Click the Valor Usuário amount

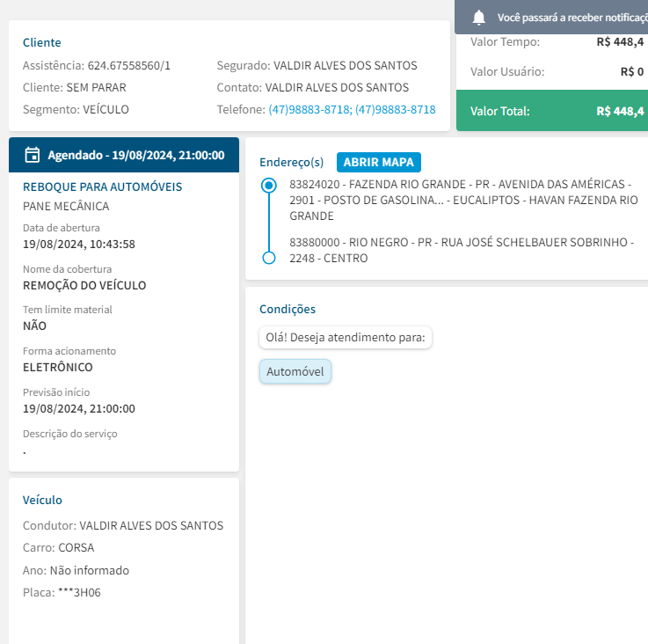(x=632, y=71)
